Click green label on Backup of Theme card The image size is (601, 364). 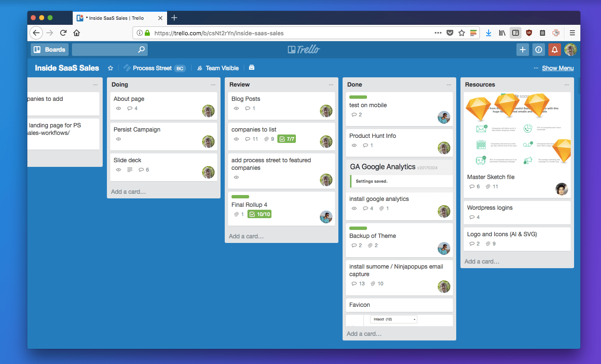click(358, 228)
